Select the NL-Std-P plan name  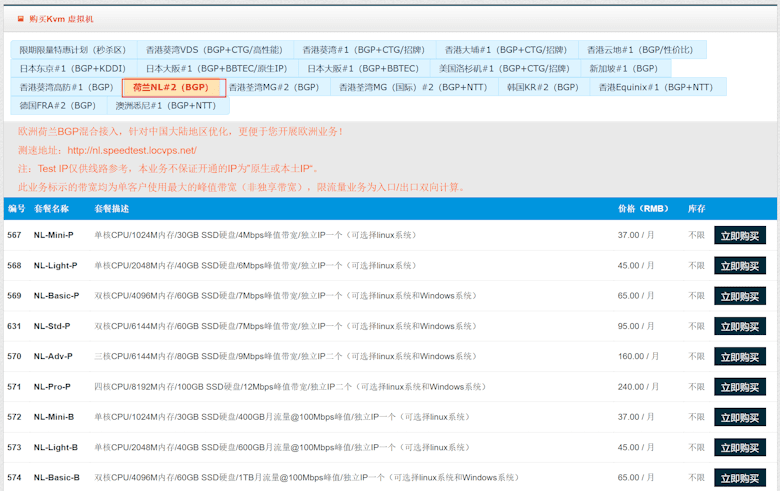click(x=52, y=326)
